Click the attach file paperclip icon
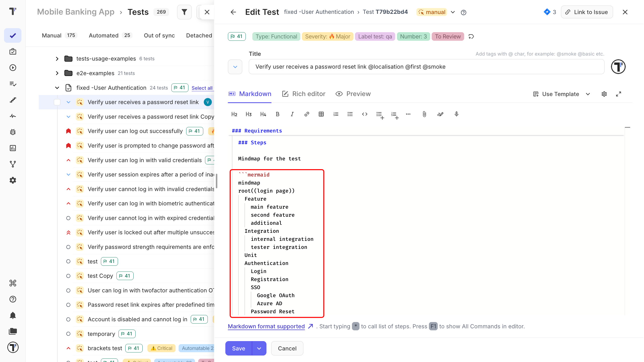The width and height of the screenshot is (644, 362). pyautogui.click(x=424, y=114)
